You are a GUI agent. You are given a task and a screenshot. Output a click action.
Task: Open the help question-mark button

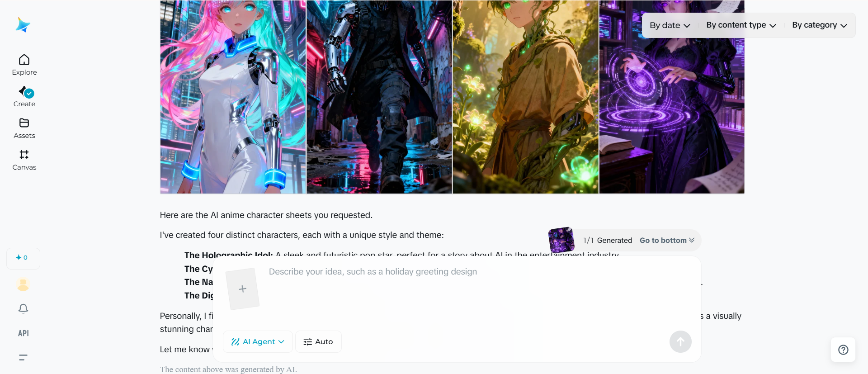(x=843, y=350)
